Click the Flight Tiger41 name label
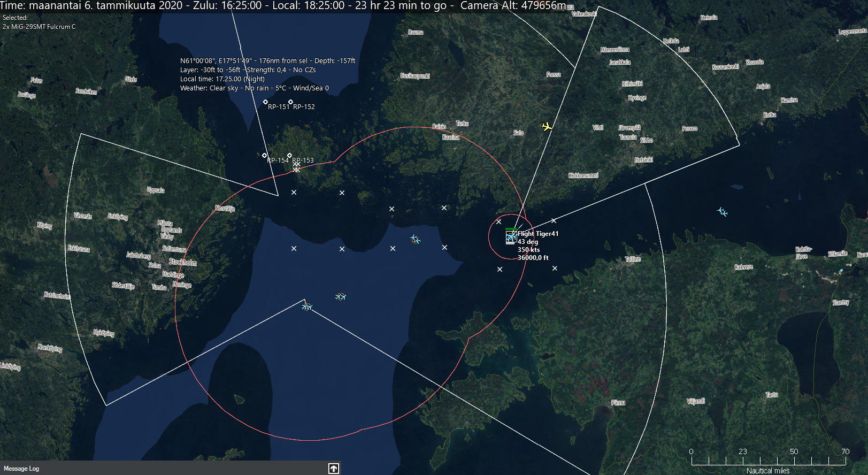 pyautogui.click(x=537, y=234)
